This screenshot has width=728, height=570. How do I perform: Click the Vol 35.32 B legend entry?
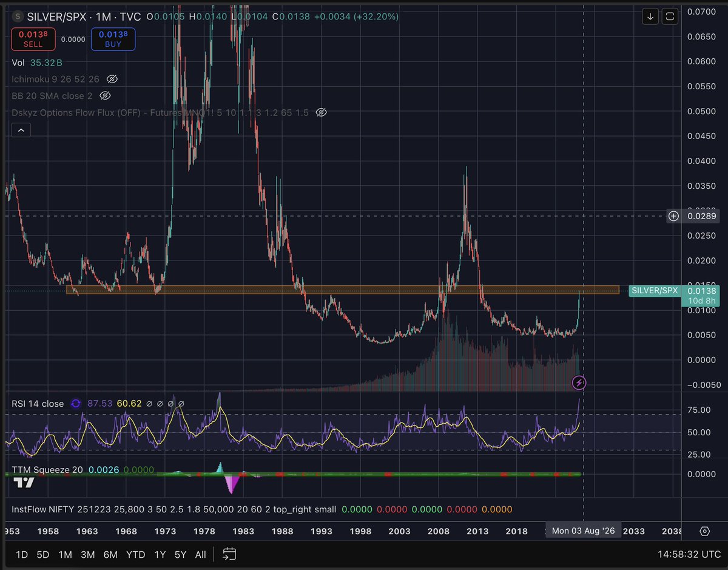(36, 63)
